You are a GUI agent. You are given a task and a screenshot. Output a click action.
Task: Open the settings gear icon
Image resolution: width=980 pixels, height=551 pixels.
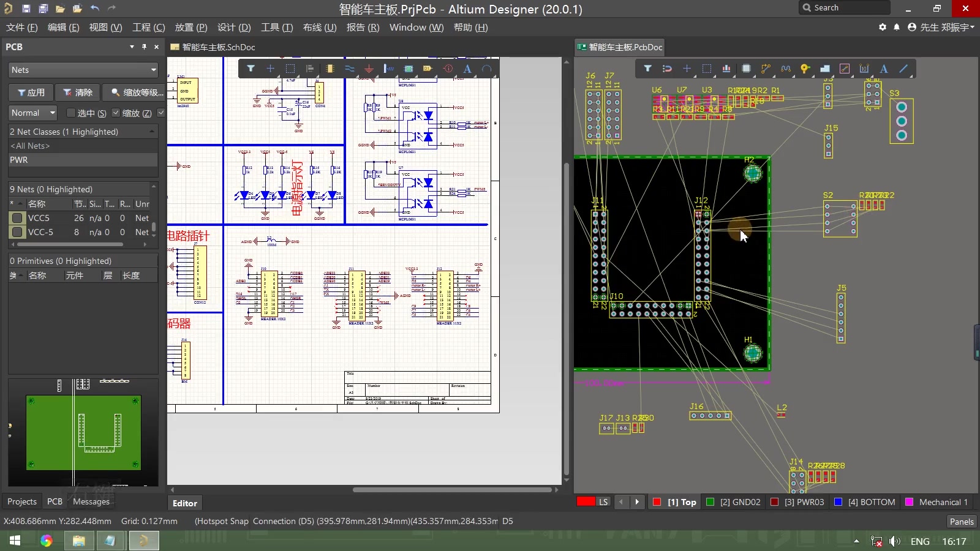click(883, 27)
